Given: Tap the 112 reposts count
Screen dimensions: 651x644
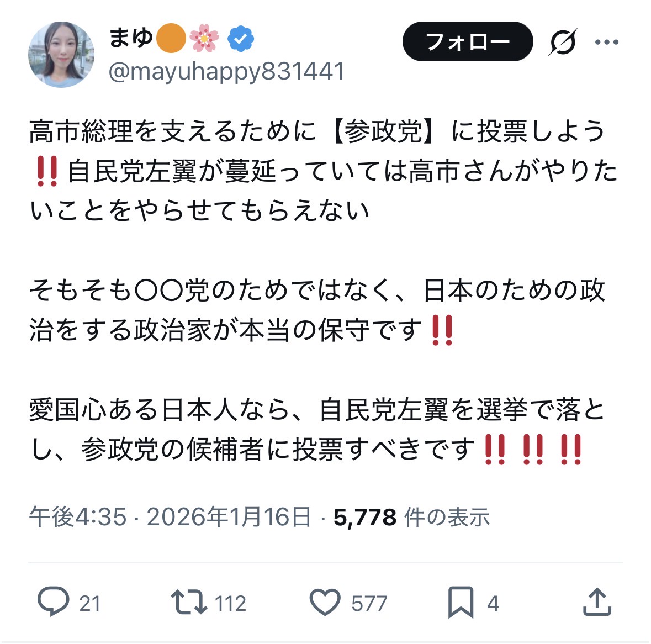Looking at the screenshot, I should tap(230, 603).
